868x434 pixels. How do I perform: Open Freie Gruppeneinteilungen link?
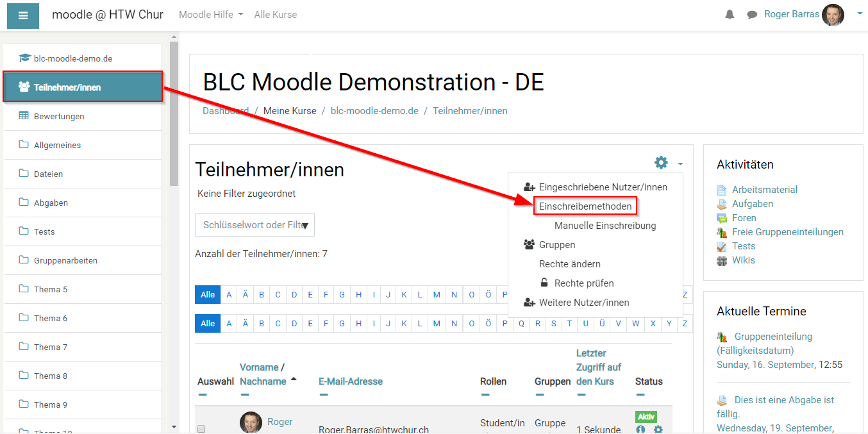coord(788,232)
